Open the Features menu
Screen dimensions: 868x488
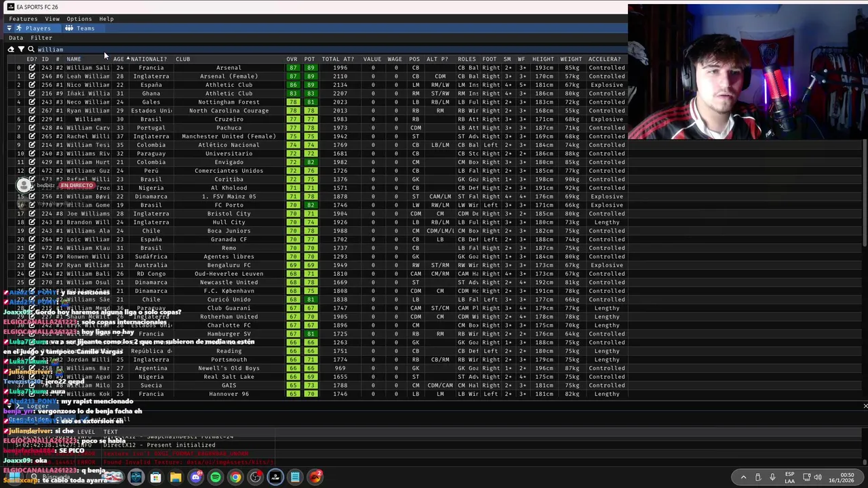pyautogui.click(x=23, y=19)
